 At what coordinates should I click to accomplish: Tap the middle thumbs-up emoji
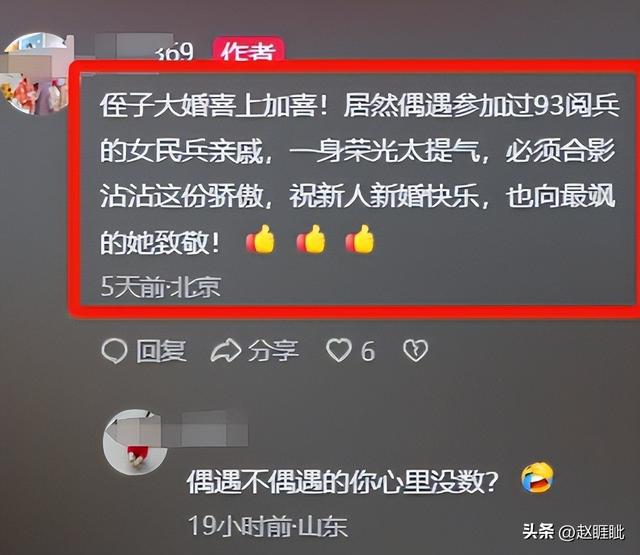311,240
